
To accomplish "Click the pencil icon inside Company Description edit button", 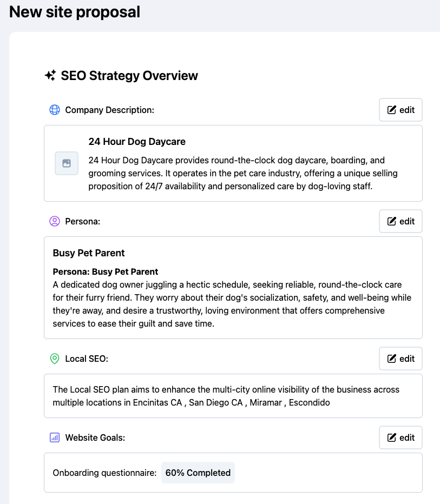I will [x=392, y=109].
